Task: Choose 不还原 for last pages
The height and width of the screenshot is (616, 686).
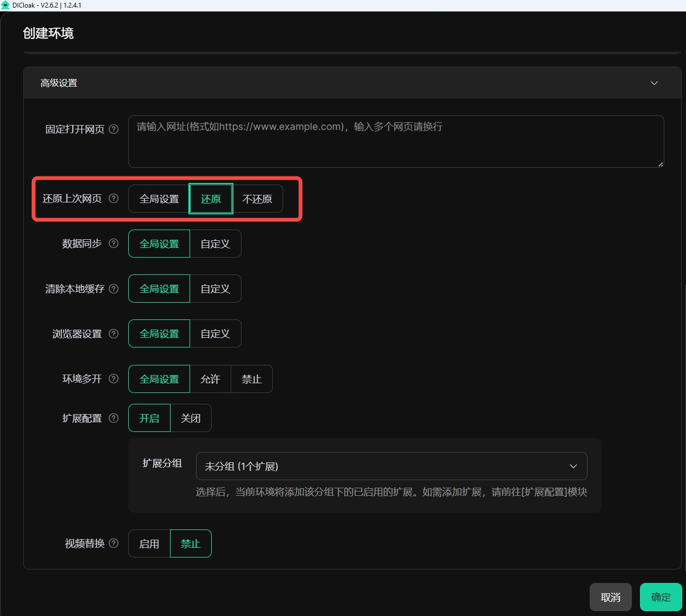Action: pyautogui.click(x=257, y=199)
